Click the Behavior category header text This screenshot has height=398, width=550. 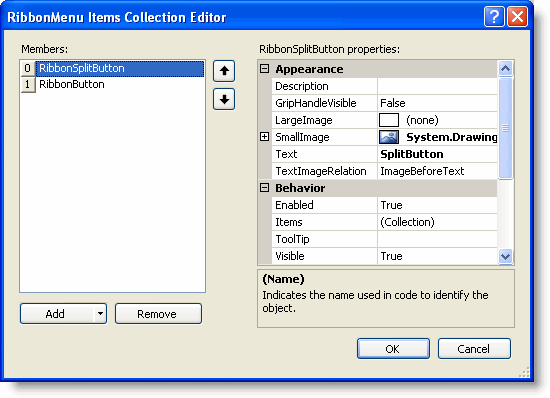(300, 188)
